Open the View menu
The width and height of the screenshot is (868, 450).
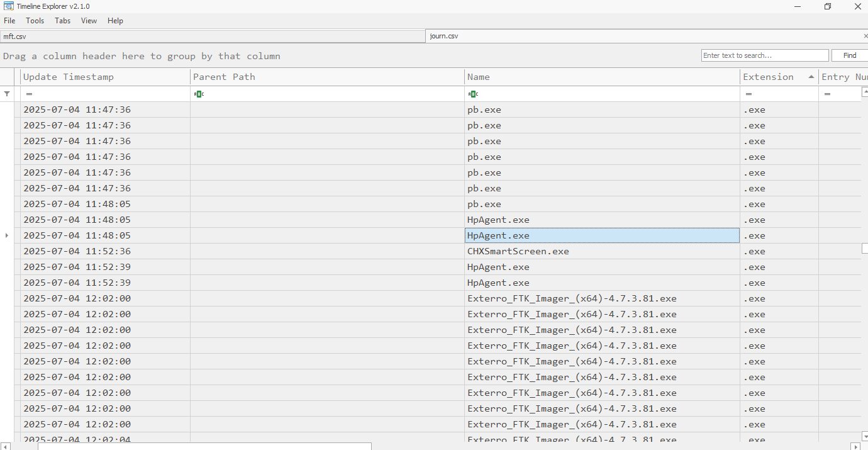[89, 21]
